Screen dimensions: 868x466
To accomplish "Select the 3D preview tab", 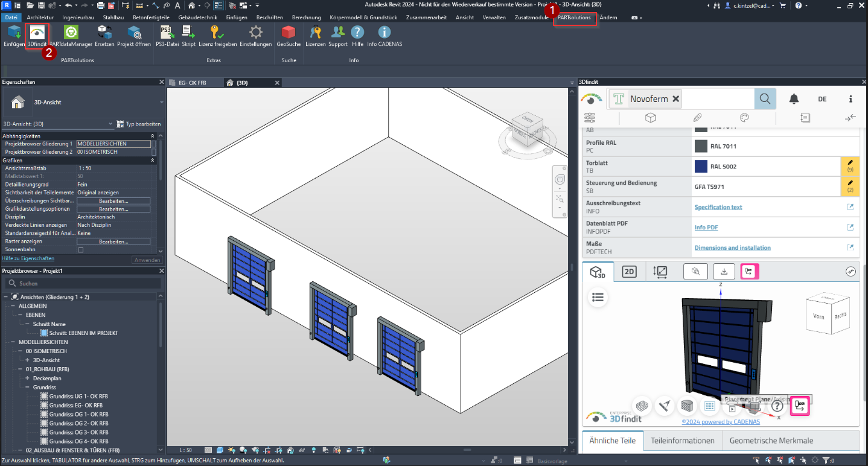I will [x=598, y=272].
